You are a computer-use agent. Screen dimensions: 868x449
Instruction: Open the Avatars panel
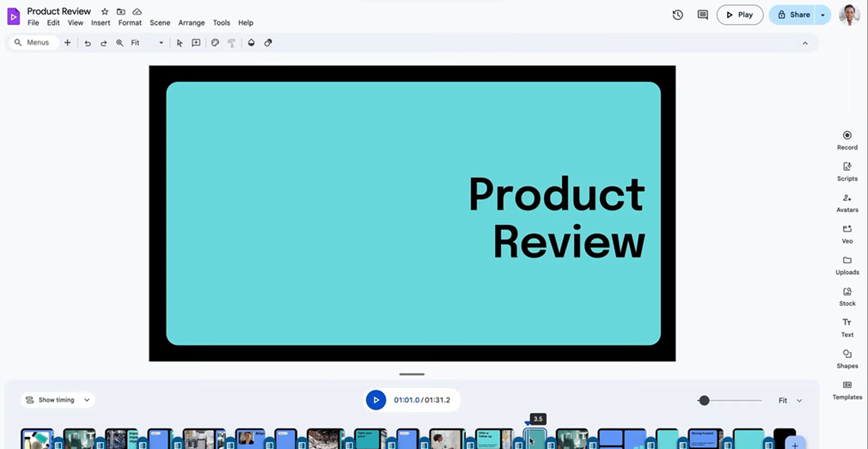pos(847,203)
